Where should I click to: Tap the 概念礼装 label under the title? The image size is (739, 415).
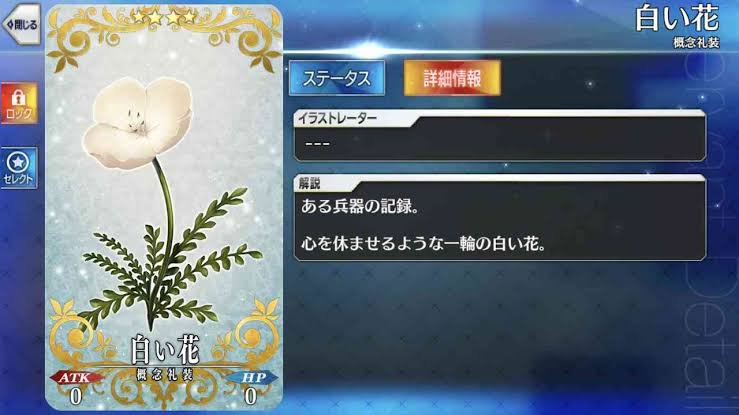pos(696,42)
